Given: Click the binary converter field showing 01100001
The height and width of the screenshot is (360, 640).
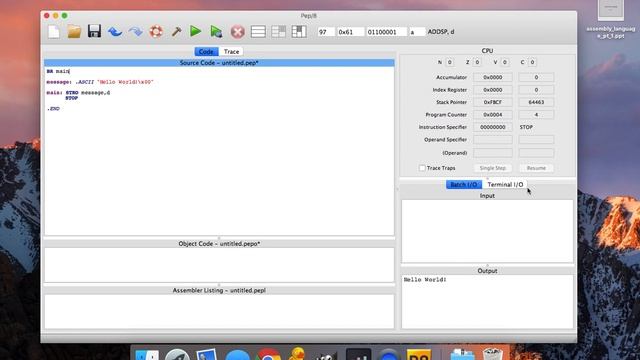Looking at the screenshot, I should 386,32.
